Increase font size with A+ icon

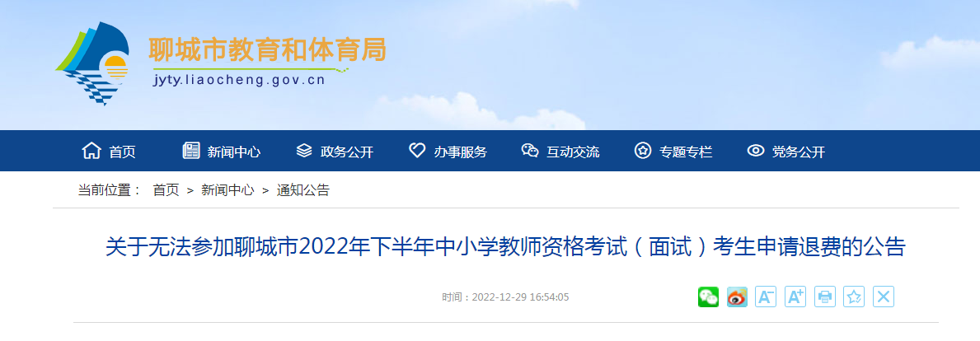coord(795,297)
